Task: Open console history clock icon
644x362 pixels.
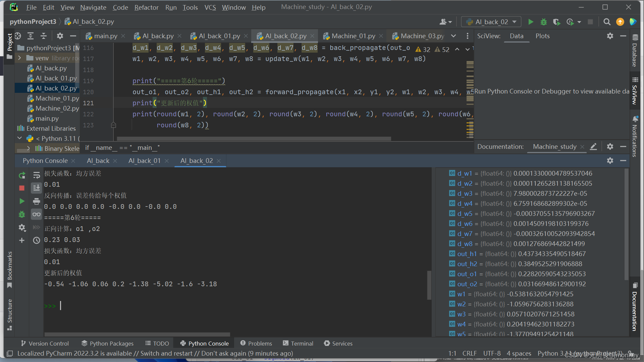Action: (x=37, y=240)
